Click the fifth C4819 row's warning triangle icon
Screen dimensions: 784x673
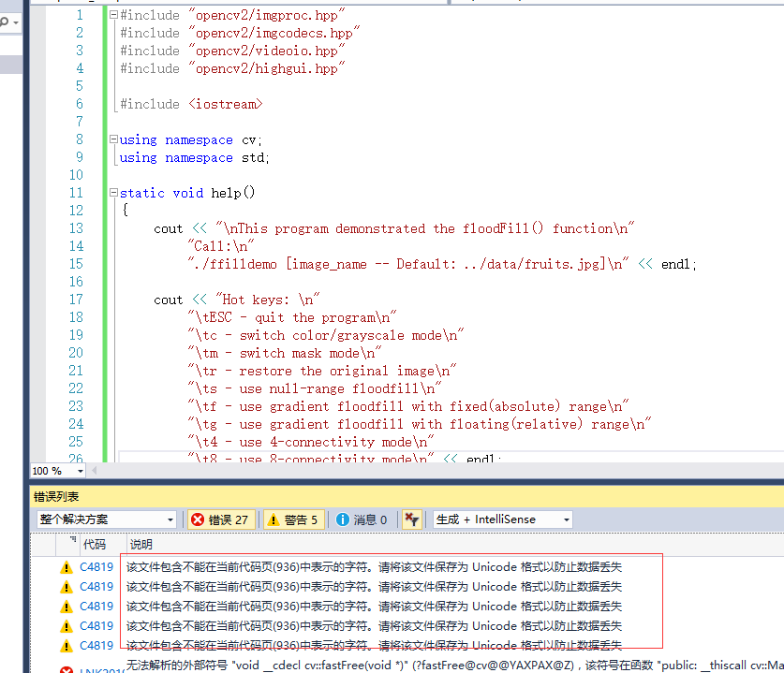(x=66, y=646)
